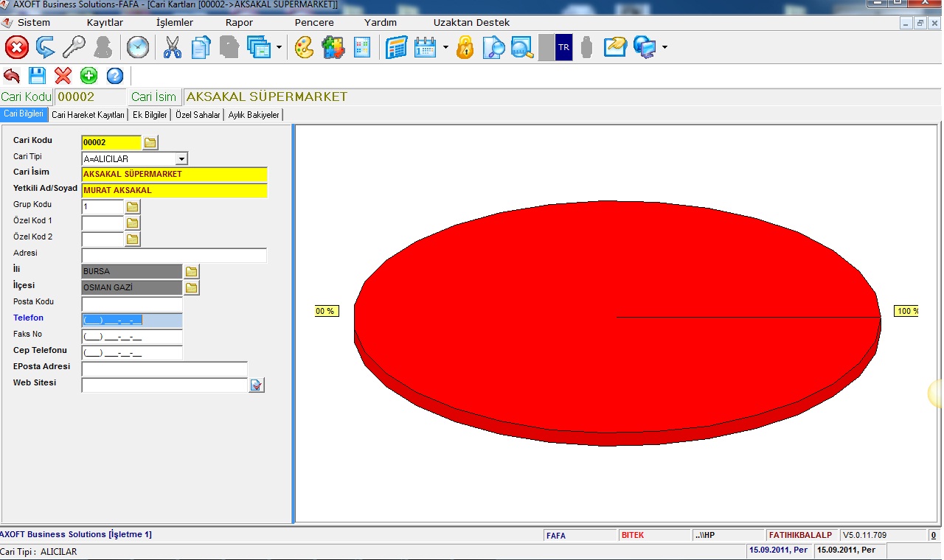Select the scissors cut icon

(172, 48)
